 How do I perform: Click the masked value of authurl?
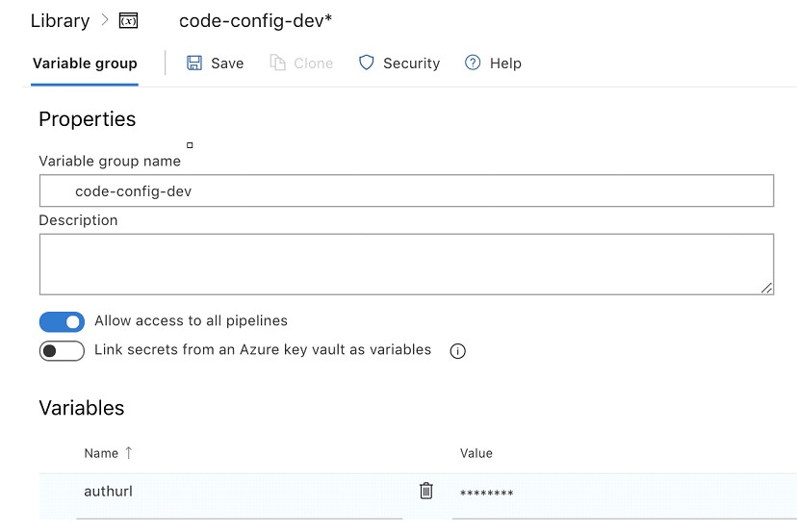pyautogui.click(x=486, y=494)
